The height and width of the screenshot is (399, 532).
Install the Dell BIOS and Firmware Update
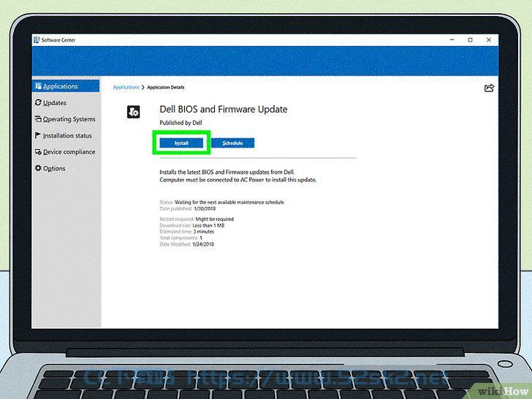pos(181,142)
